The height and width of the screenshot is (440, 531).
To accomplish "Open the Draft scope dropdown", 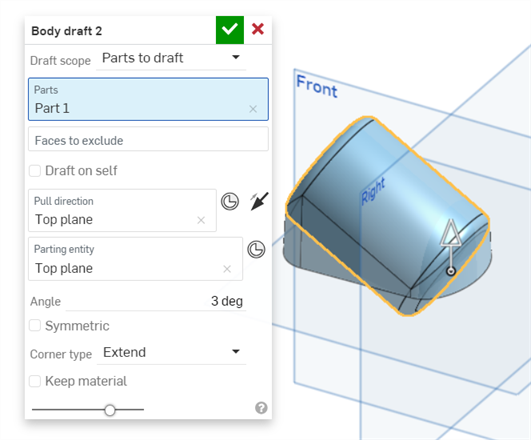I will pos(171,58).
